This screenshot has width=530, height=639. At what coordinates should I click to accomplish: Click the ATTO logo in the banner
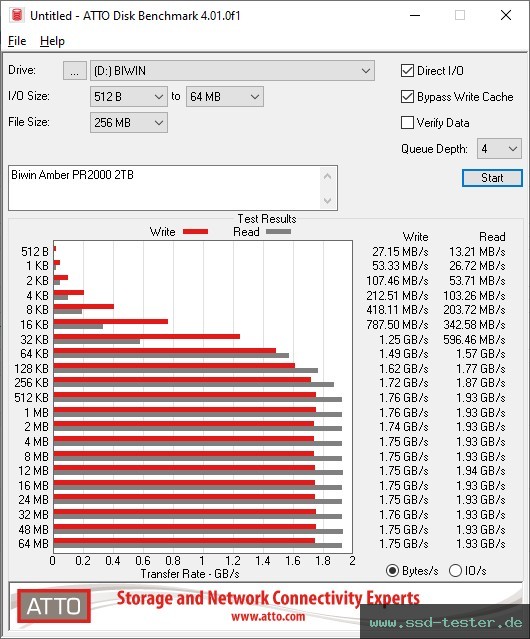(54, 606)
